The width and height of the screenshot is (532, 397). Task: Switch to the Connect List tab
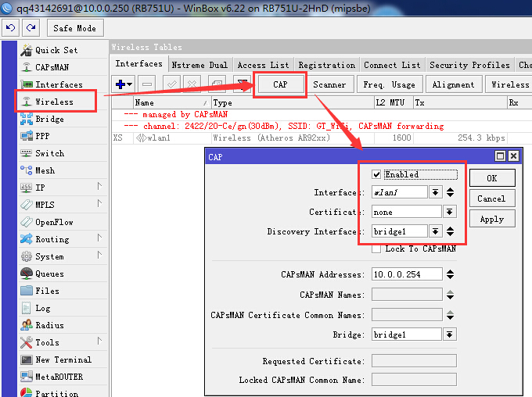click(392, 65)
